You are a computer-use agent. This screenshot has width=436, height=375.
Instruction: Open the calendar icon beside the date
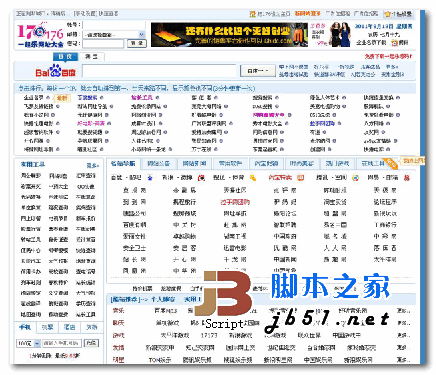point(394,43)
